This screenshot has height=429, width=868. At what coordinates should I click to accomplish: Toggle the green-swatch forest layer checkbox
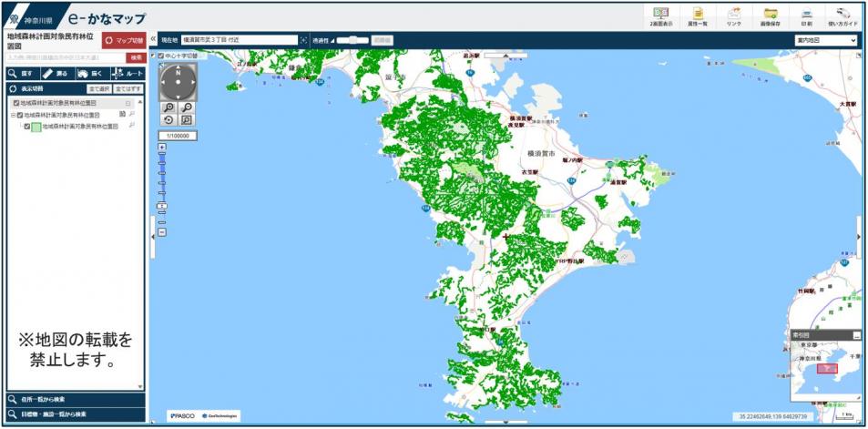pos(27,127)
